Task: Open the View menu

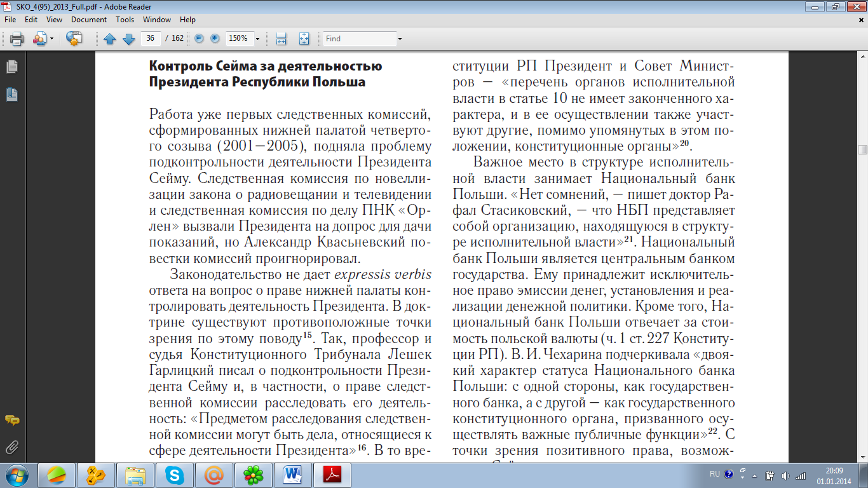Action: (x=54, y=20)
